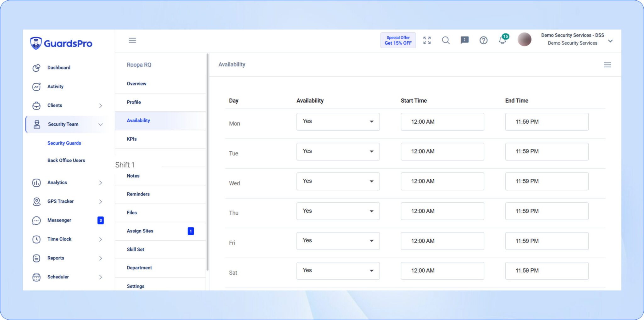Screen dimensions: 644x320
Task: Open Tuesday availability dropdown
Action: tap(338, 152)
